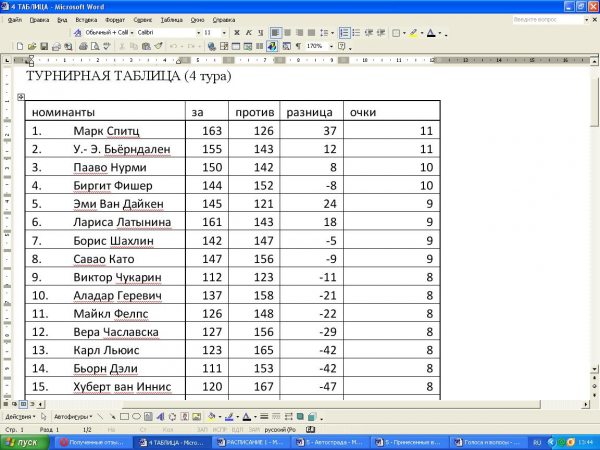Select the Rectangle drawing tool

tap(124, 416)
